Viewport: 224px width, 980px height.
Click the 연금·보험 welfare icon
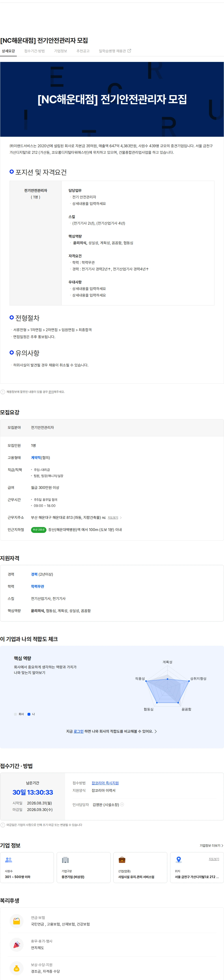point(16,921)
